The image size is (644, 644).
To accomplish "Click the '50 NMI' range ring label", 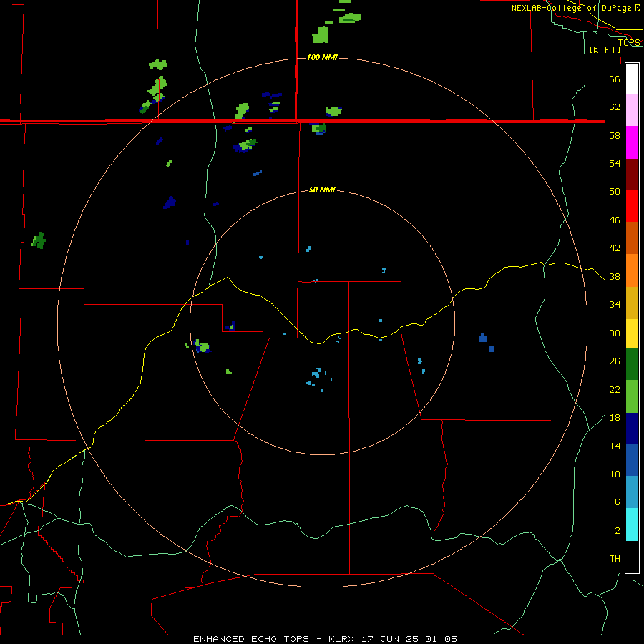I will coord(322,190).
